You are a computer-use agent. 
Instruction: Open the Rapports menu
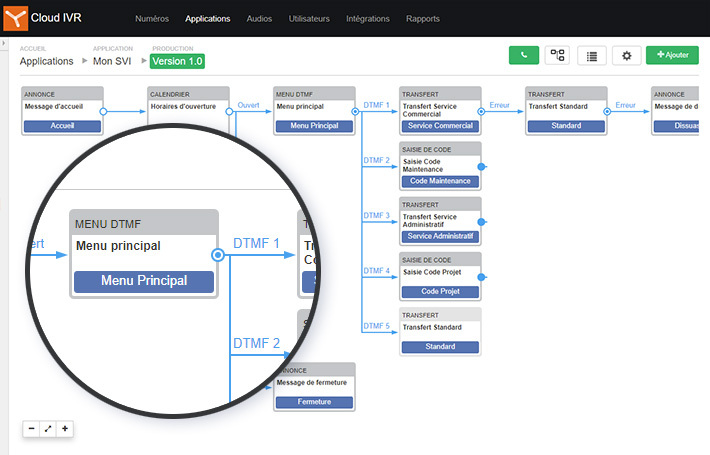coord(423,18)
